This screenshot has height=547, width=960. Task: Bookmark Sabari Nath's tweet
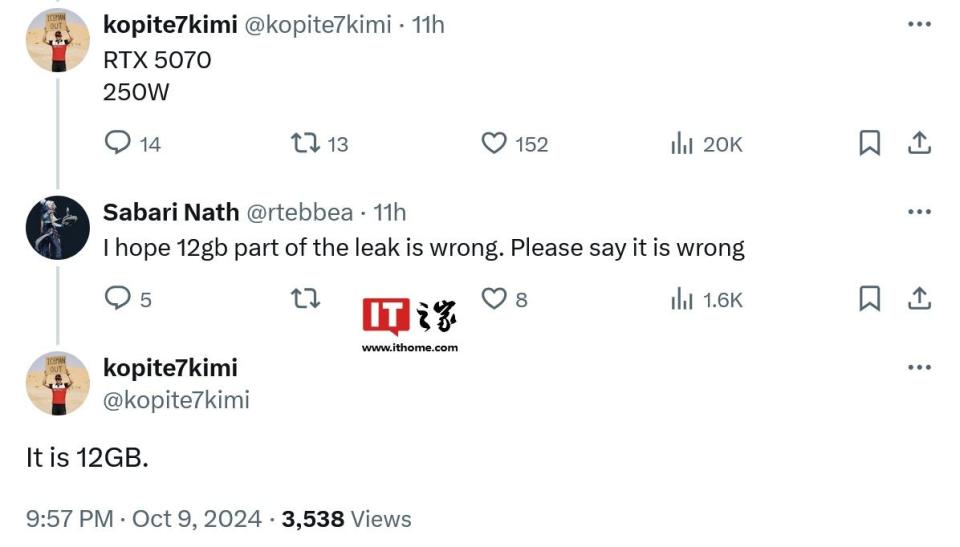tap(869, 298)
